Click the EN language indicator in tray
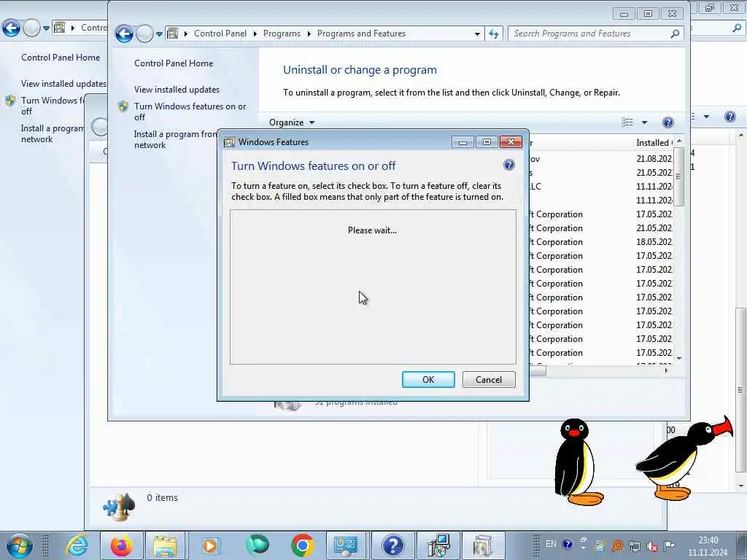The image size is (747, 560). (x=551, y=544)
